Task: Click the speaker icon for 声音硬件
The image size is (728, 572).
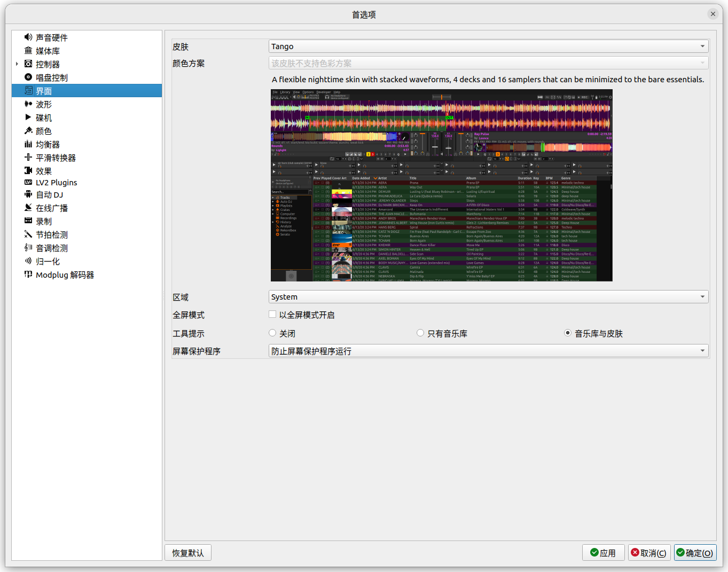Action: coord(28,37)
